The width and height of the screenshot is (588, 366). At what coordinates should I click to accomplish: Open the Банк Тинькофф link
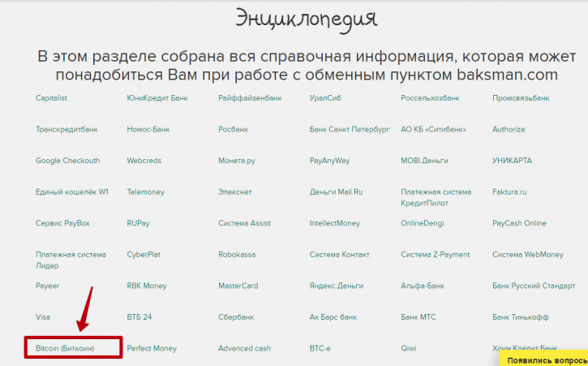(520, 317)
